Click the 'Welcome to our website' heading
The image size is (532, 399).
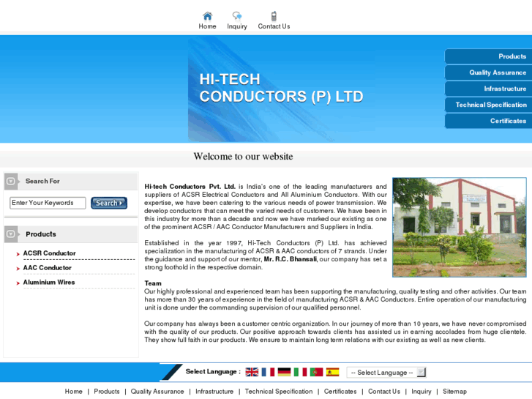click(x=243, y=157)
